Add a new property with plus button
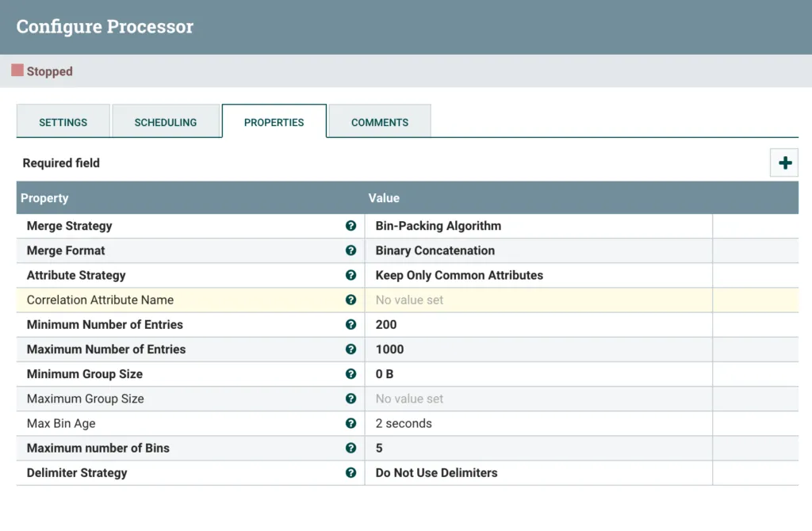The height and width of the screenshot is (531, 812). (x=784, y=163)
